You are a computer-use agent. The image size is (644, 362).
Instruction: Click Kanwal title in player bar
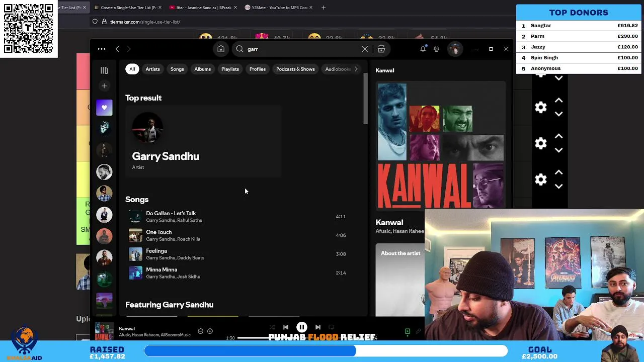pyautogui.click(x=127, y=329)
